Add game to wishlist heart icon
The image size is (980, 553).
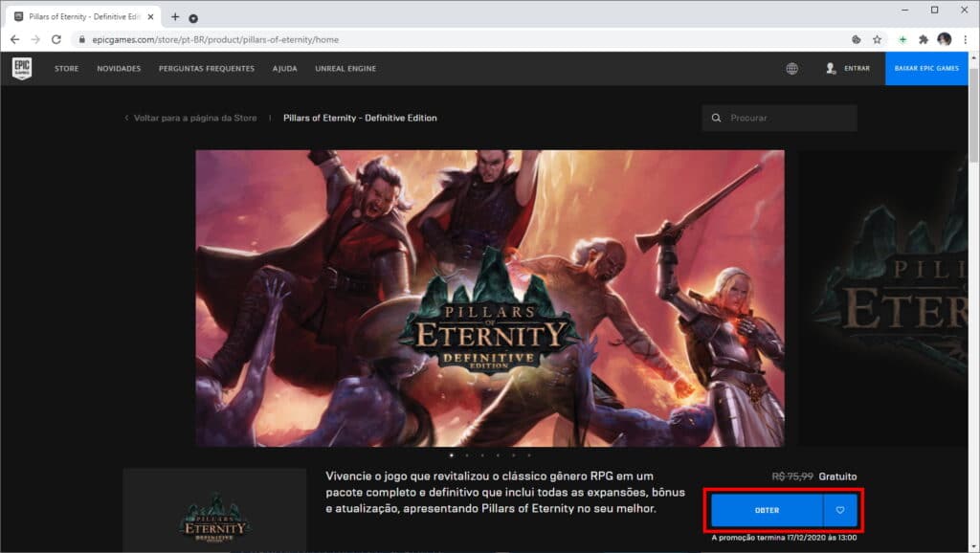click(840, 510)
